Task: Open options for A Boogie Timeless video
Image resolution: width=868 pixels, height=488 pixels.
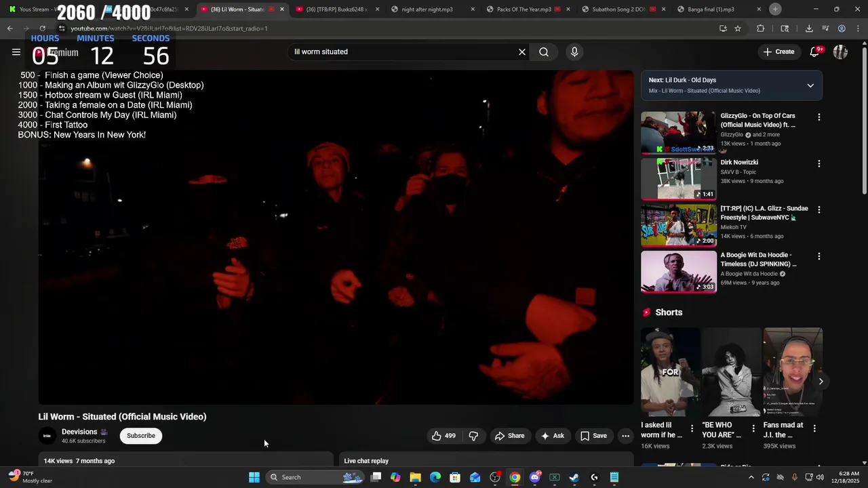Action: [x=818, y=257]
